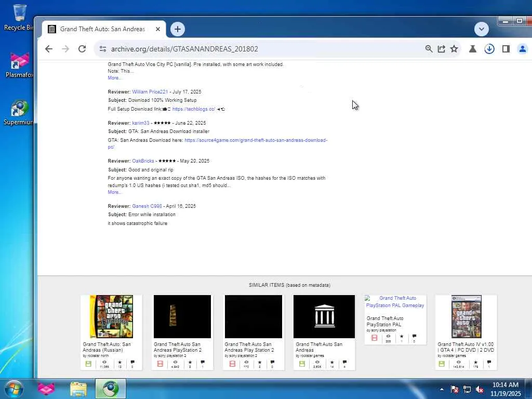
Task: Open the title Grand Theft Auto: San Andreas (Russian)
Action: (107, 347)
